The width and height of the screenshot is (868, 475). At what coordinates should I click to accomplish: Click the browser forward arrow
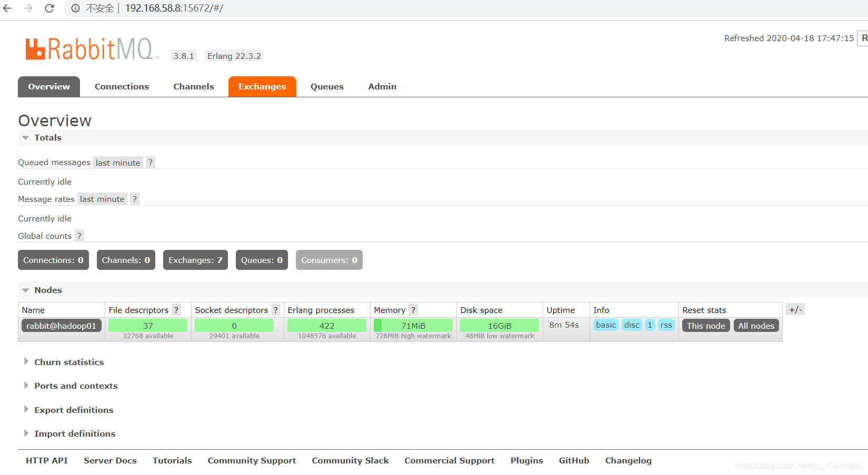coord(28,8)
